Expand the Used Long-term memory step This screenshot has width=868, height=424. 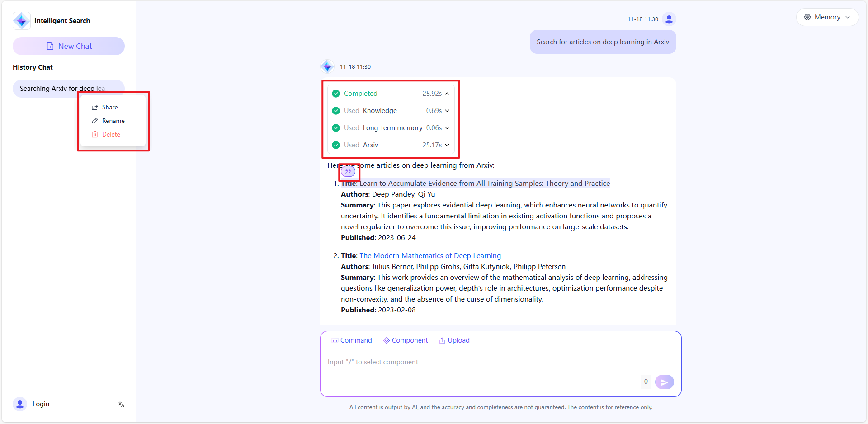point(447,128)
